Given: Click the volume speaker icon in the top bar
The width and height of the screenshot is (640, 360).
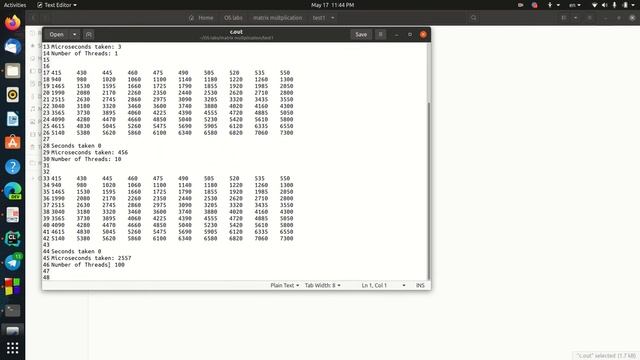Looking at the screenshot, I should (x=604, y=5).
